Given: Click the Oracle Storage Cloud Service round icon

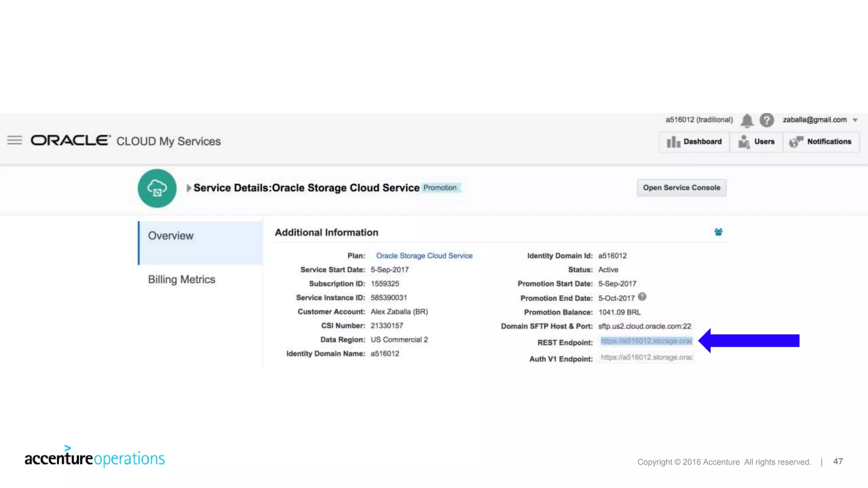Looking at the screenshot, I should (157, 188).
